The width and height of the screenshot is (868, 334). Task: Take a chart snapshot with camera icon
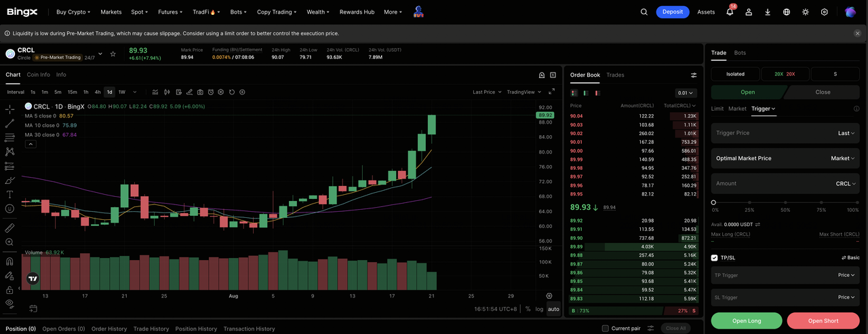tap(200, 92)
